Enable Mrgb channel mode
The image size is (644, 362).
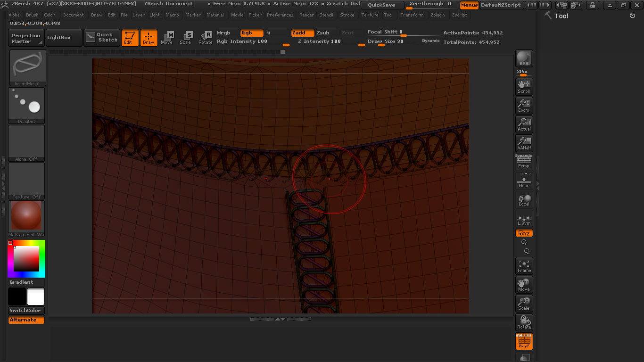pyautogui.click(x=228, y=33)
